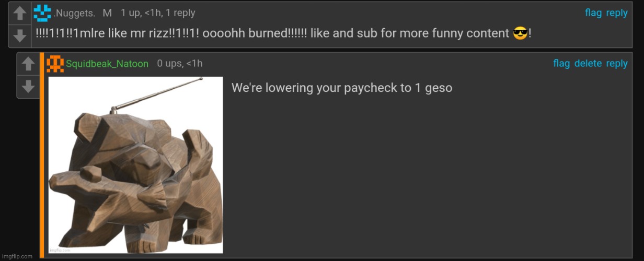Click the sunglasses emoji in the comment
644x261 pixels.
[x=520, y=34]
